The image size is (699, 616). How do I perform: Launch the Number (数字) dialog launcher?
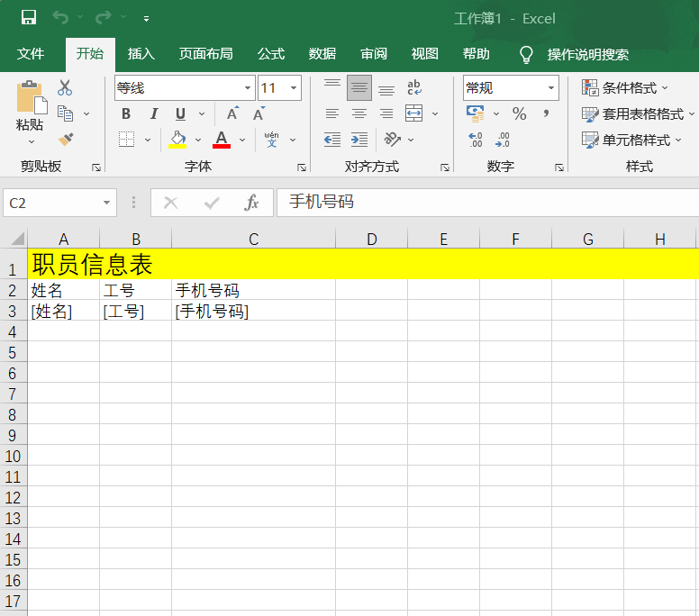pos(559,168)
